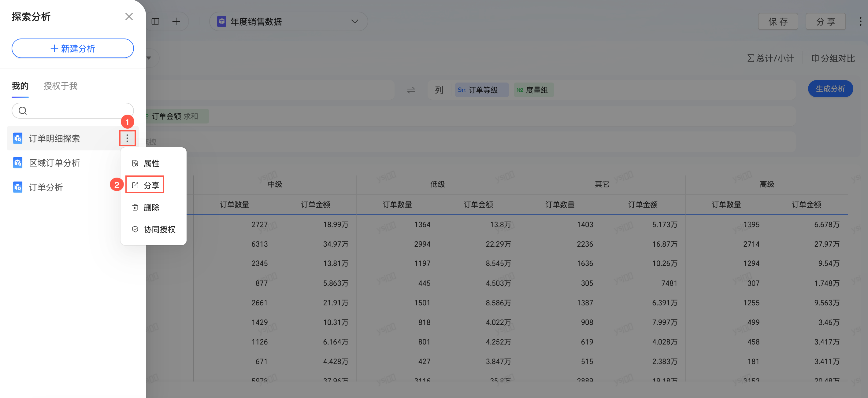Open 协同授权 from the context menu
Screen dimensions: 868x398
159,229
